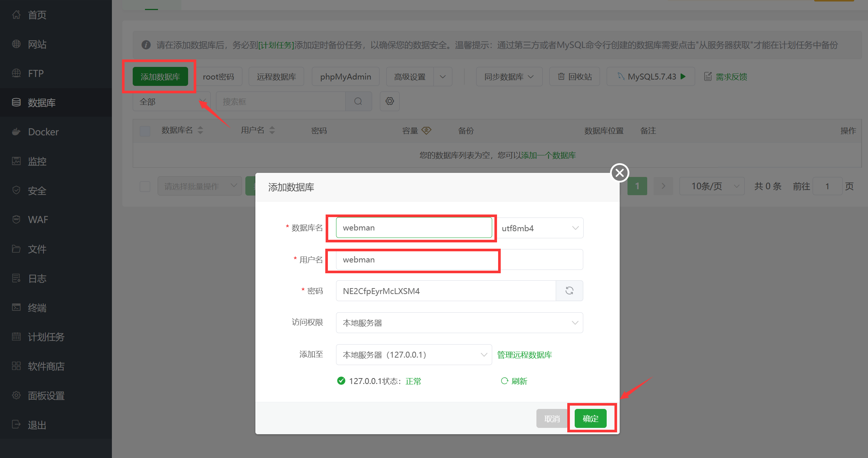Click the root密码 button
Screen dimensions: 868x458
pos(219,77)
